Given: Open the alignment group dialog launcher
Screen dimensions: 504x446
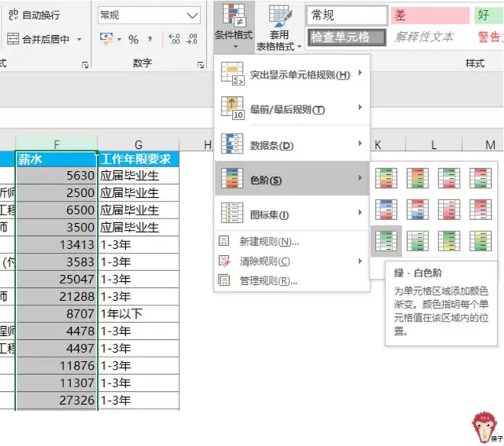Looking at the screenshot, I should (x=86, y=65).
